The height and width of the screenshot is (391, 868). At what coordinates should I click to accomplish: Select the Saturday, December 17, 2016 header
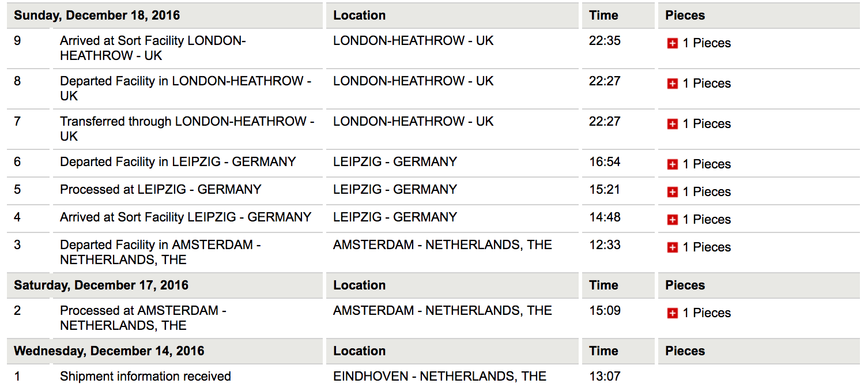(x=101, y=285)
